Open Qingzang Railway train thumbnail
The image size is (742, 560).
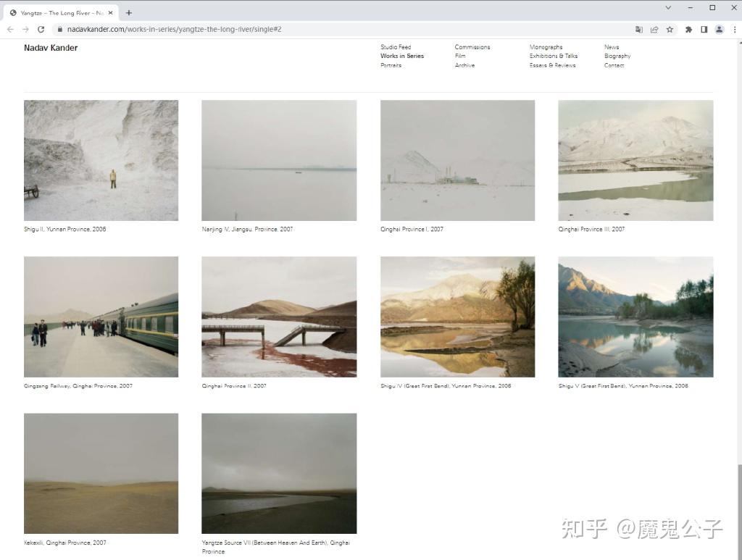coord(101,317)
